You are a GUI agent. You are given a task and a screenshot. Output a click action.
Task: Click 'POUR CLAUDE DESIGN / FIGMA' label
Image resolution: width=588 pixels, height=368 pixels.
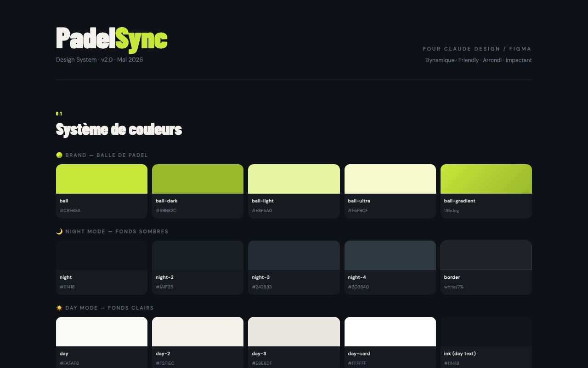pyautogui.click(x=477, y=49)
